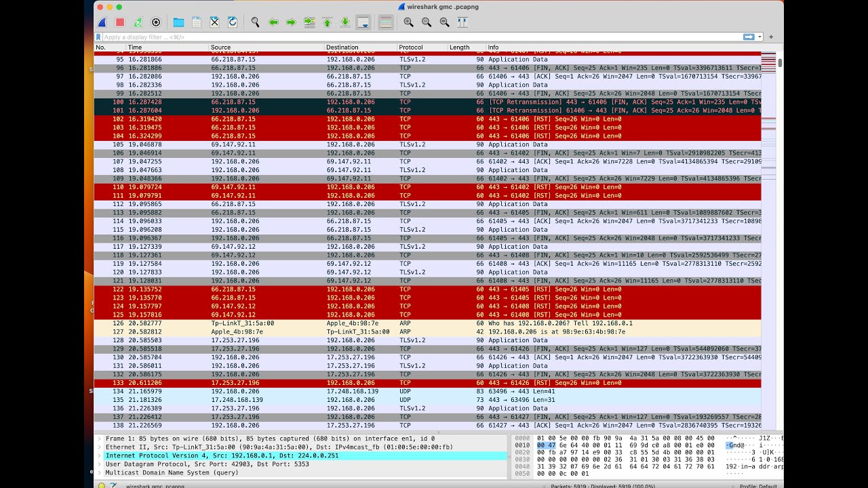Expand the Ethernet II details row
Screen dimensions: 868x488
tap(100, 447)
